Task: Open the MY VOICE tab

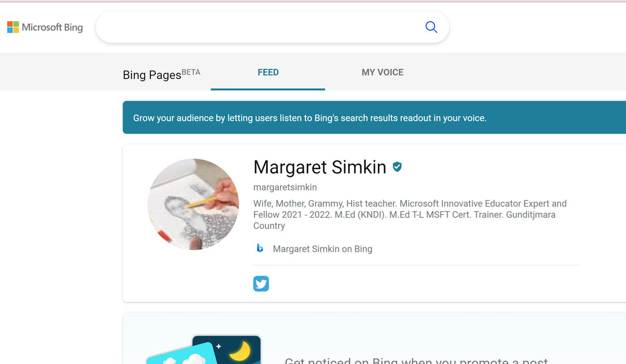Action: point(382,73)
